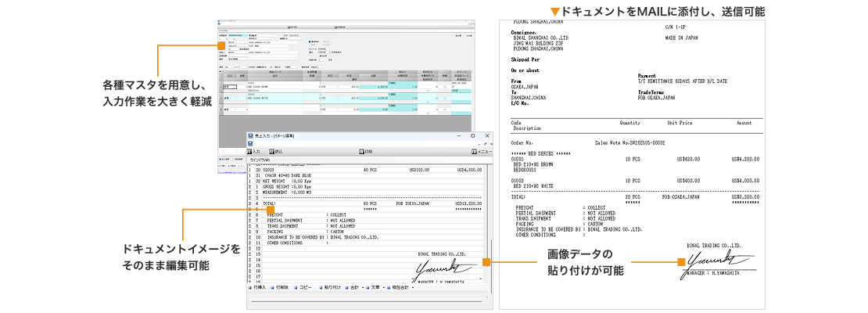Screen dimensions: 868x313
Task: Select the blue radio button in header form
Action: pos(310,41)
